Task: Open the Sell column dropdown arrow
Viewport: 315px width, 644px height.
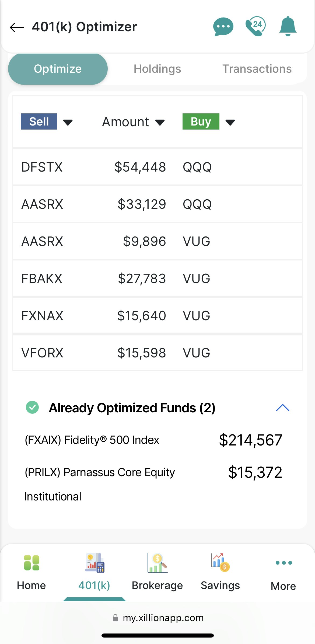Action: pyautogui.click(x=68, y=123)
